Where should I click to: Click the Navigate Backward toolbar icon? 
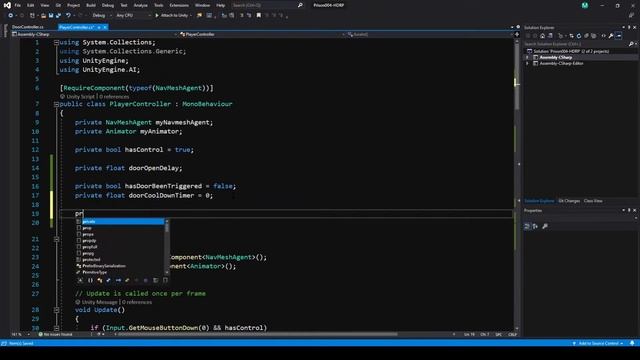click(11, 16)
